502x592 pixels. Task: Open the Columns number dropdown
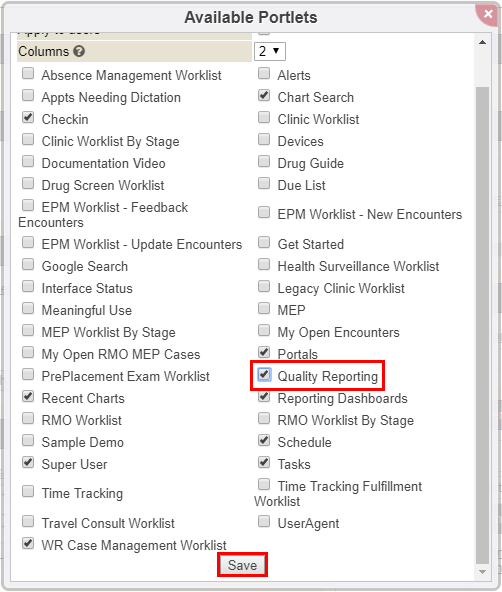coord(270,51)
